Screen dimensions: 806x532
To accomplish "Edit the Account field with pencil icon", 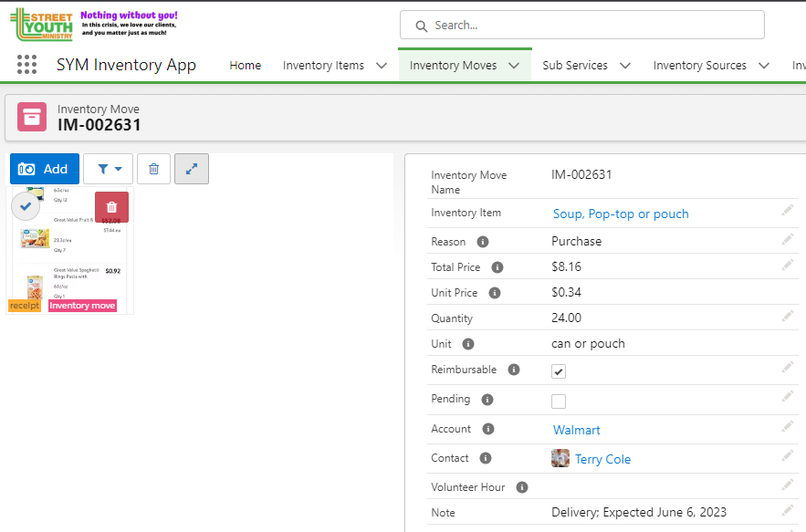I will (x=788, y=426).
